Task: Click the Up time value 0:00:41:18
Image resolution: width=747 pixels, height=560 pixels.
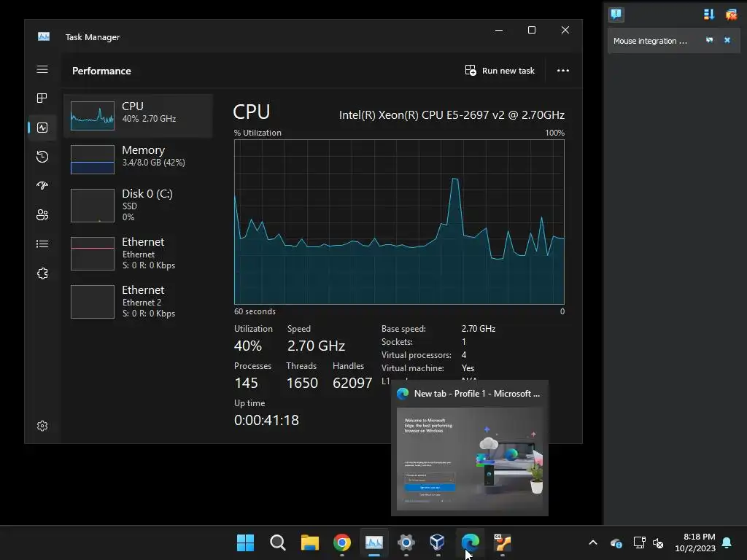Action: coord(266,420)
